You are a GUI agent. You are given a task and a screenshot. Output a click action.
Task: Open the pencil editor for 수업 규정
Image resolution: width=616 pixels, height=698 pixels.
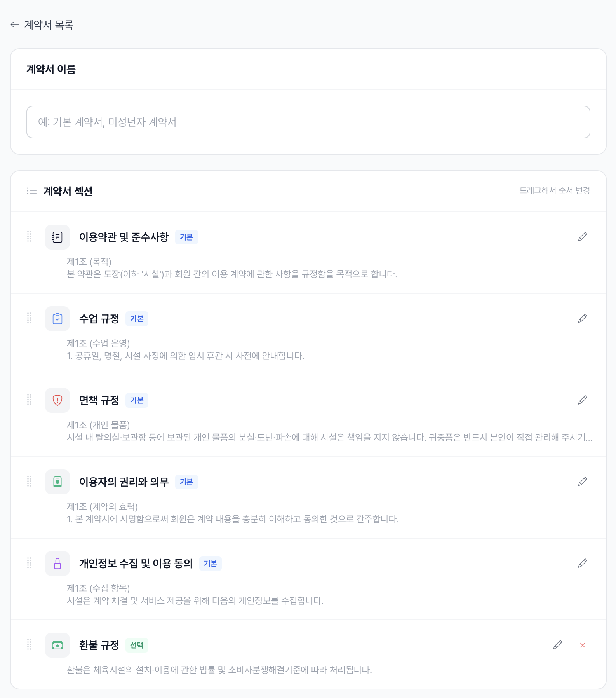(x=582, y=318)
